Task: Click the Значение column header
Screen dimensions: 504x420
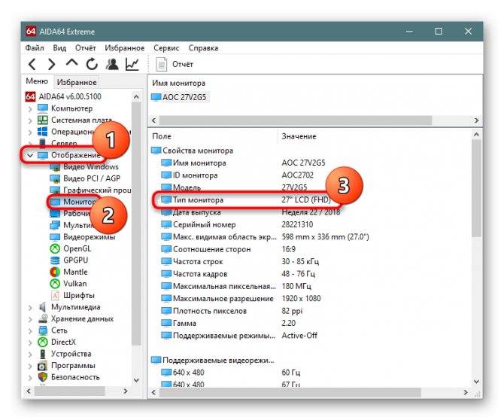Action: (x=299, y=136)
